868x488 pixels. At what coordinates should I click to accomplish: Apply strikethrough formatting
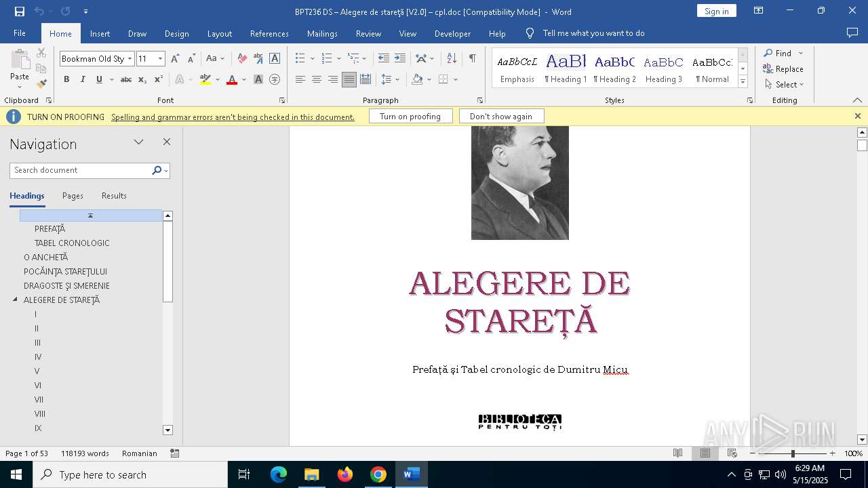click(x=126, y=79)
